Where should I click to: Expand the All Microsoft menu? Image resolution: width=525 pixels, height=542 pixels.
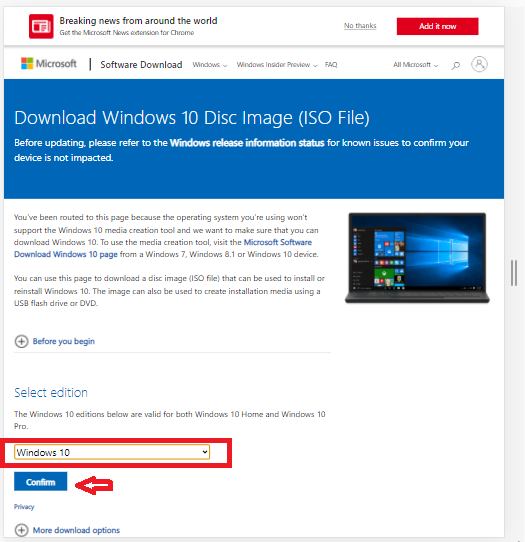[415, 65]
